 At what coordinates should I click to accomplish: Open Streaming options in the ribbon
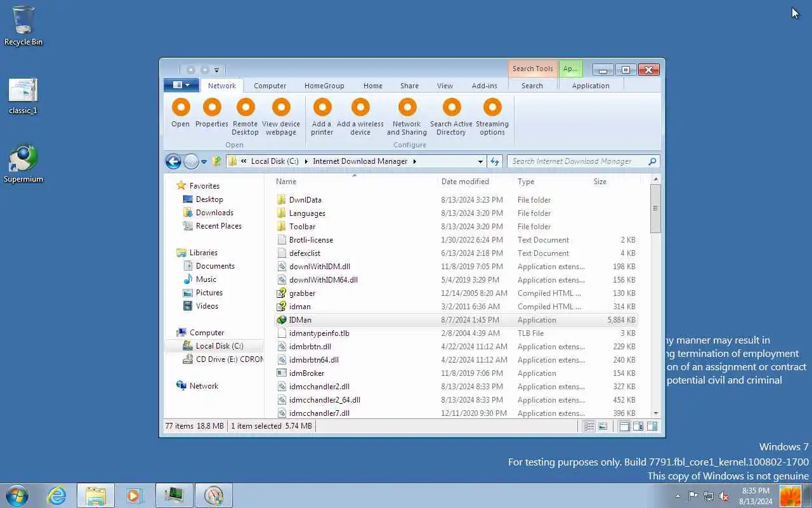(492, 116)
